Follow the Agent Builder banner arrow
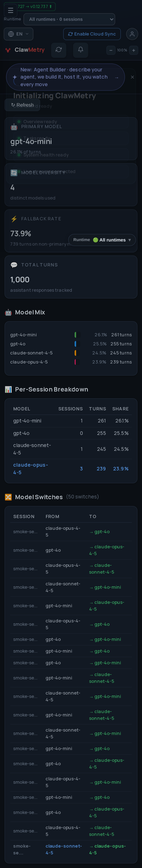This screenshot has width=142, height=868. (x=116, y=77)
